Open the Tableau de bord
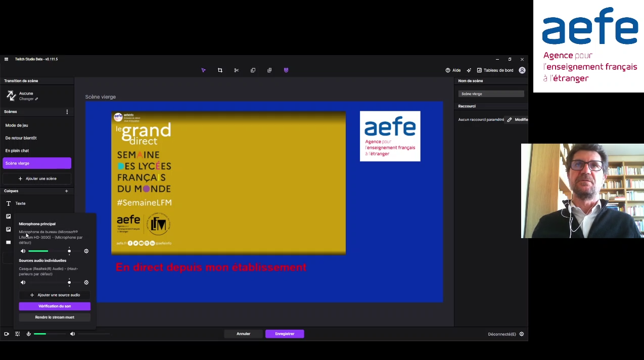The height and width of the screenshot is (360, 644). click(498, 70)
